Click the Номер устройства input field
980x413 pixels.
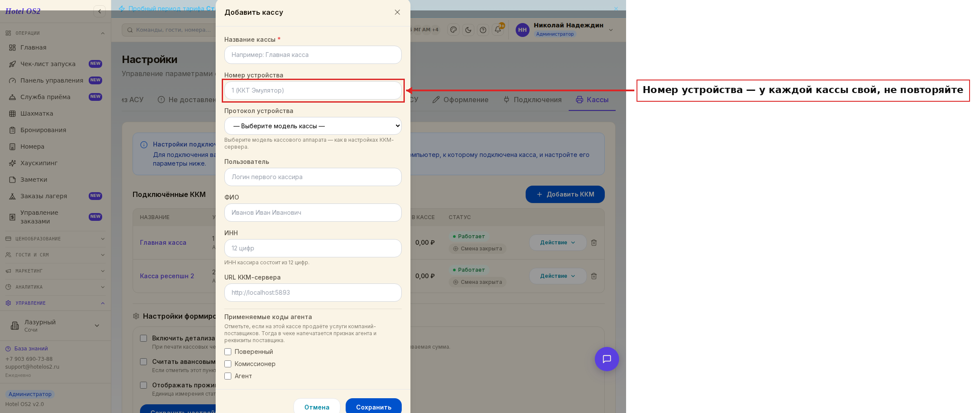[x=313, y=90]
